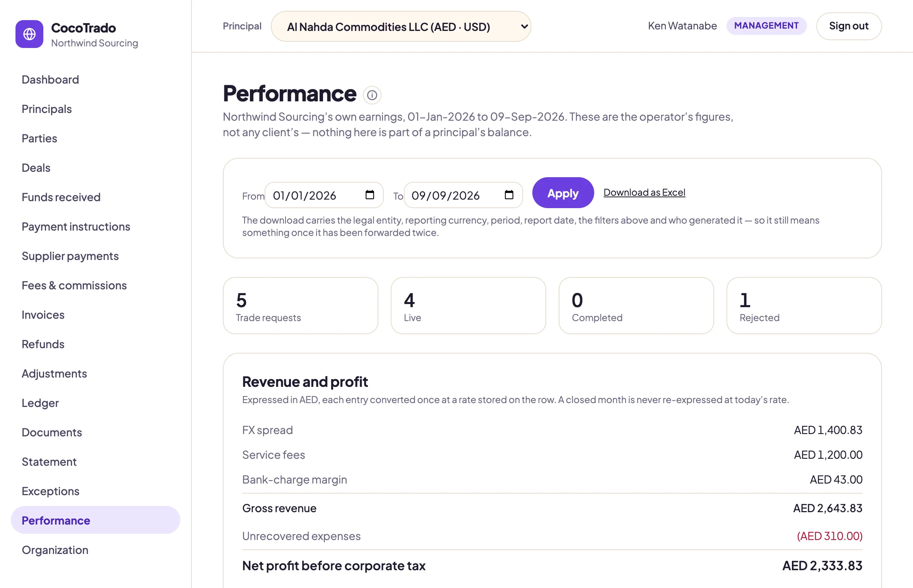
Task: Expand the Principal selector dropdown
Action: tap(401, 26)
